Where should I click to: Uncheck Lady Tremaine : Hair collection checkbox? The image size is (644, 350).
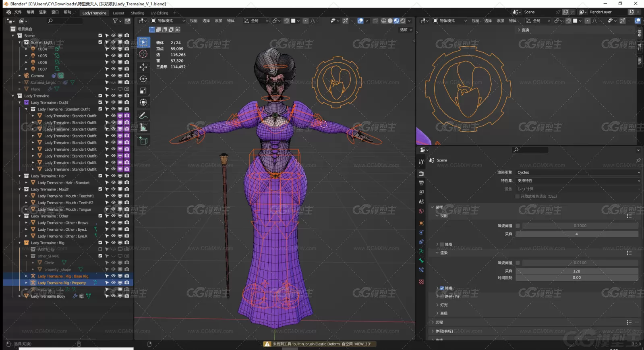pos(100,176)
